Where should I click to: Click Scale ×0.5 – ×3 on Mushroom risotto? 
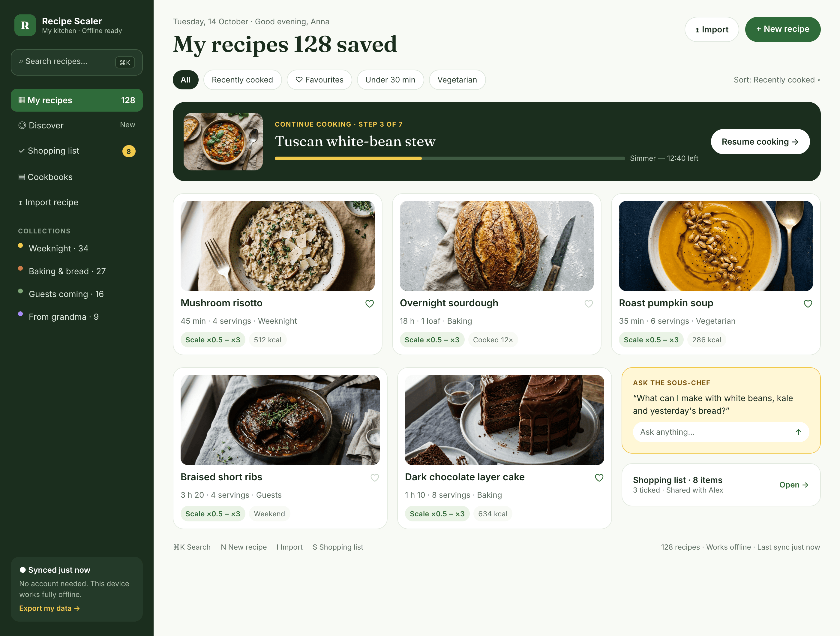pyautogui.click(x=213, y=340)
